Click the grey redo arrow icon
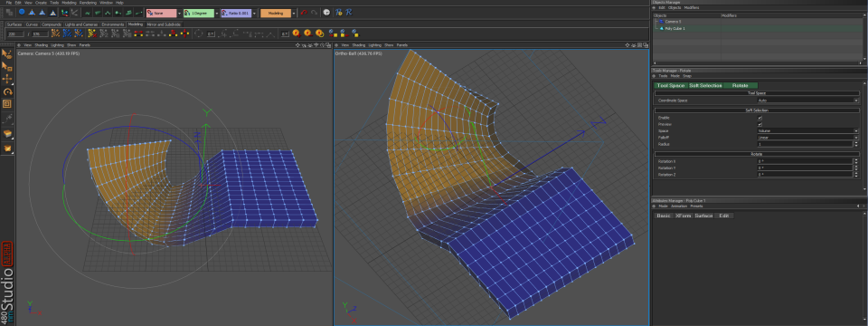 [314, 13]
